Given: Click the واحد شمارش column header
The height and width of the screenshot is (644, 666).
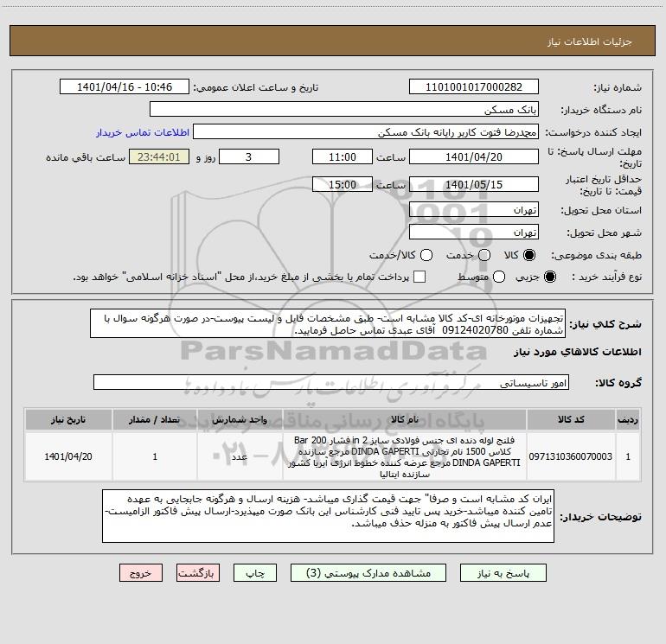Looking at the screenshot, I should (x=240, y=419).
